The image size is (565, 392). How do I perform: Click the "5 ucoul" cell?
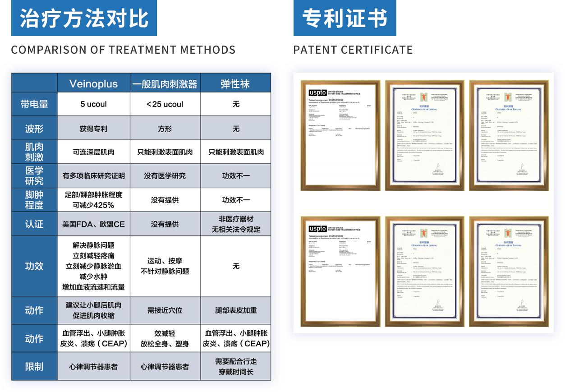click(93, 104)
